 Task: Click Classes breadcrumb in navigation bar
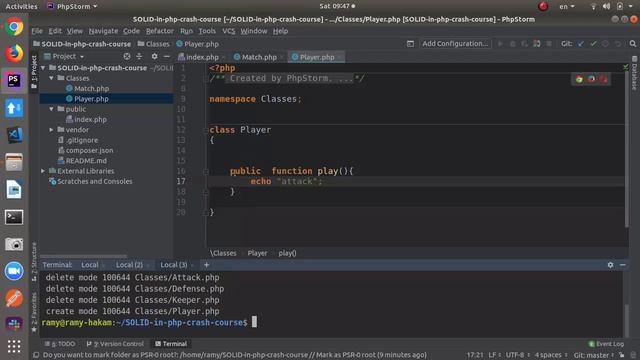(153, 44)
